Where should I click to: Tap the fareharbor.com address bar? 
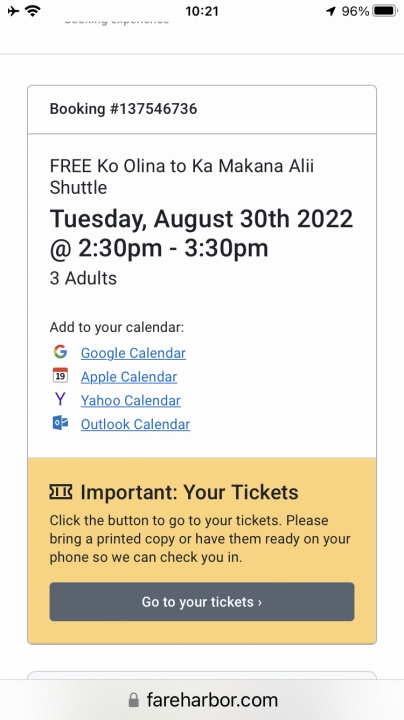point(202,700)
